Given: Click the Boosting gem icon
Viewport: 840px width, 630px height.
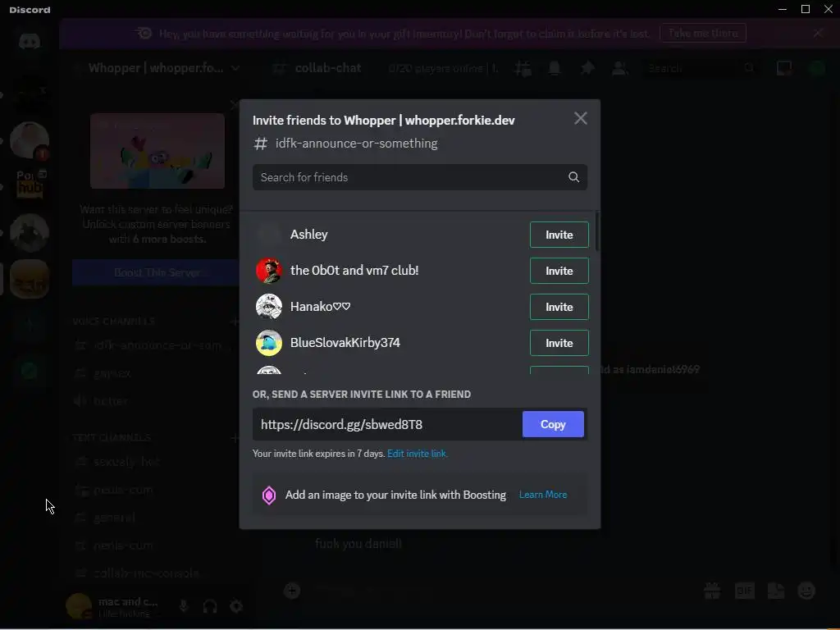Looking at the screenshot, I should (x=269, y=495).
